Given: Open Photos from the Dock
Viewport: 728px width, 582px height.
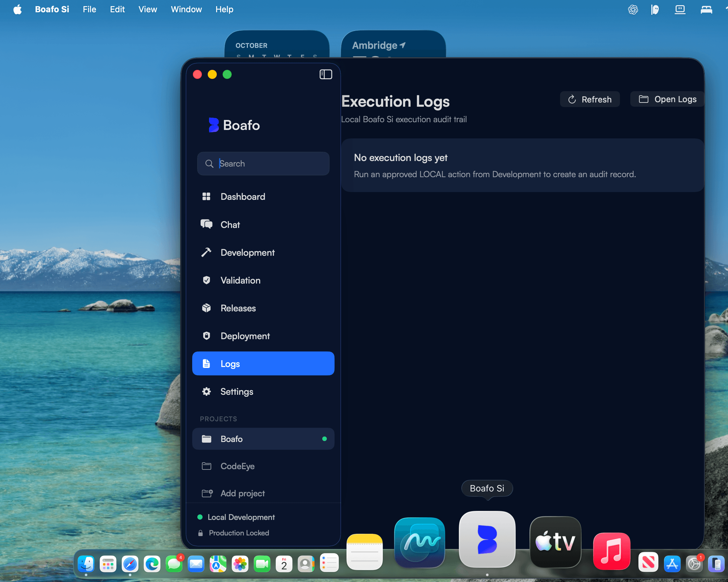Looking at the screenshot, I should (240, 564).
